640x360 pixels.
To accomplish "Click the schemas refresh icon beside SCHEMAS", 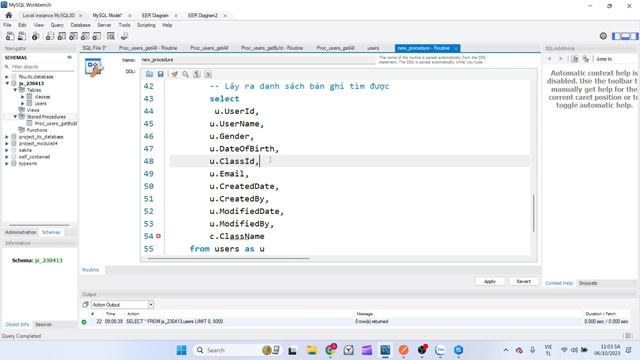I will click(69, 58).
